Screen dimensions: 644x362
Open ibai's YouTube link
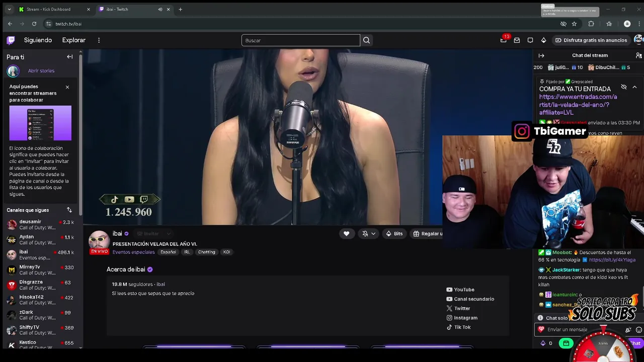[460, 290]
